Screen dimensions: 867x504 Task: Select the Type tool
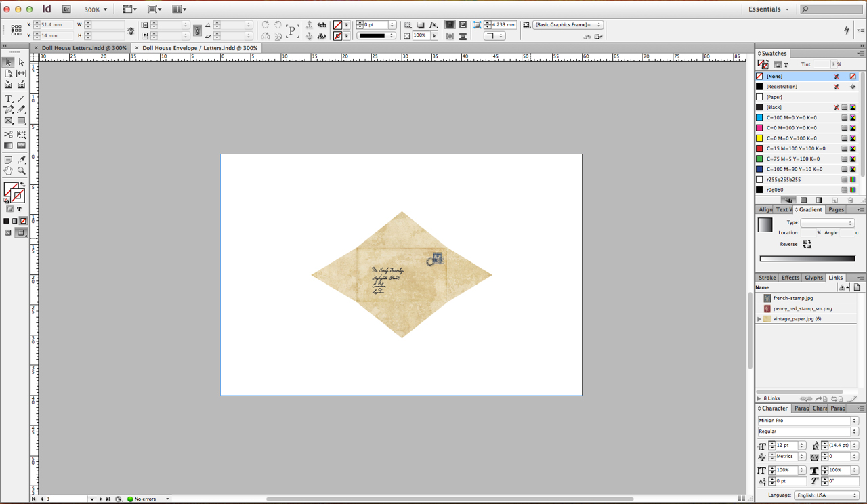pyautogui.click(x=8, y=98)
